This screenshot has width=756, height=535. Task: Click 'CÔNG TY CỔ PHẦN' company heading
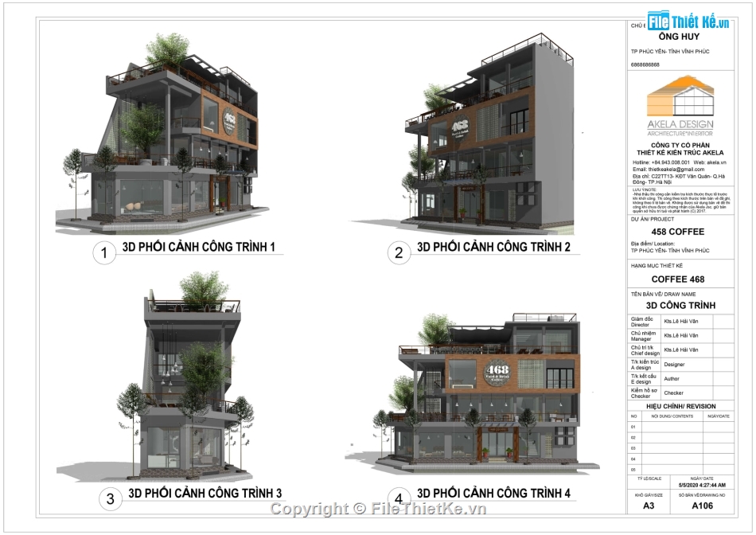(x=680, y=145)
